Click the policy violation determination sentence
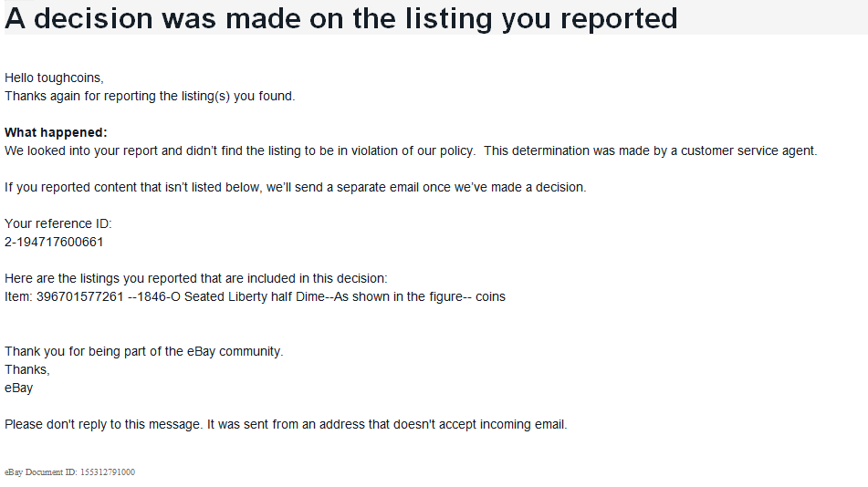 (240, 150)
